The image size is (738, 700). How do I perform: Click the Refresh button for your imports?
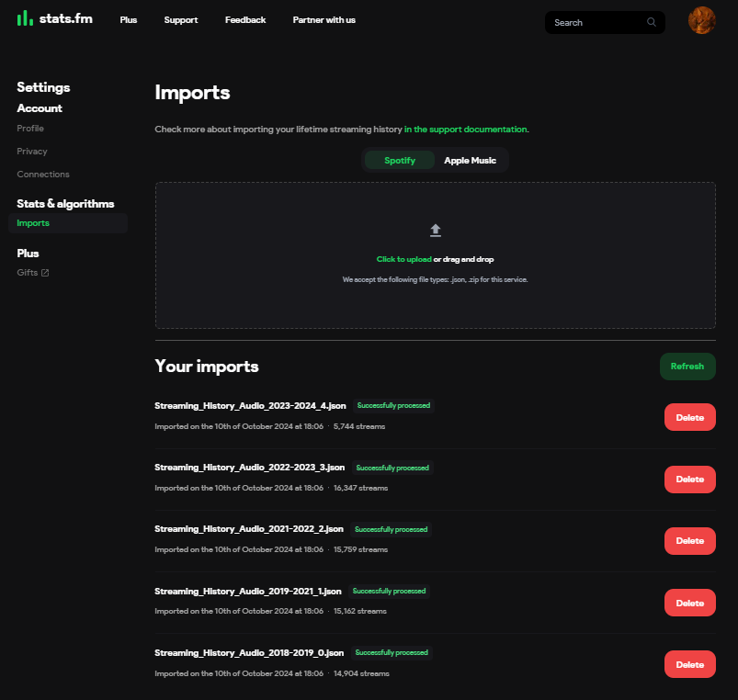(687, 366)
